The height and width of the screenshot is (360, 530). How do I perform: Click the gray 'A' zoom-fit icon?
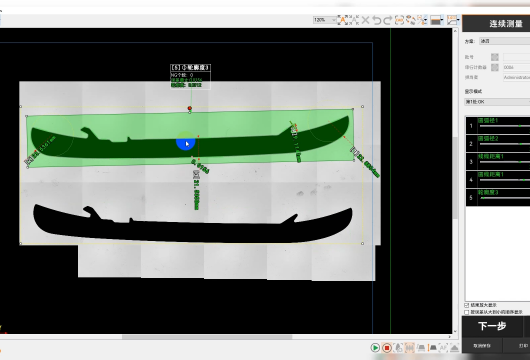pos(354,20)
